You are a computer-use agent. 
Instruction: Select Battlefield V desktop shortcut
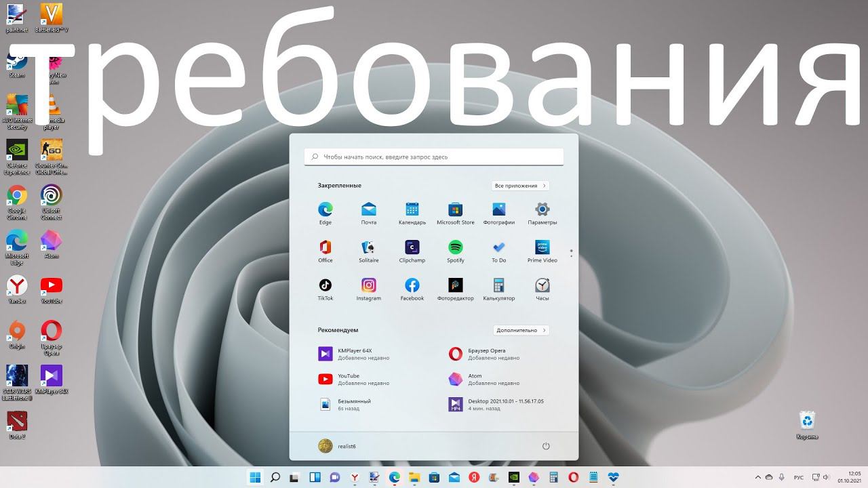pos(52,18)
